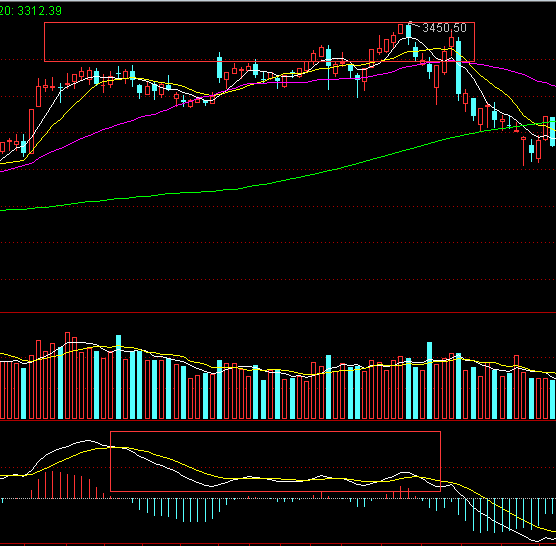Select the green 3312.39 moving average readout
The height and width of the screenshot is (546, 556).
[x=31, y=11]
